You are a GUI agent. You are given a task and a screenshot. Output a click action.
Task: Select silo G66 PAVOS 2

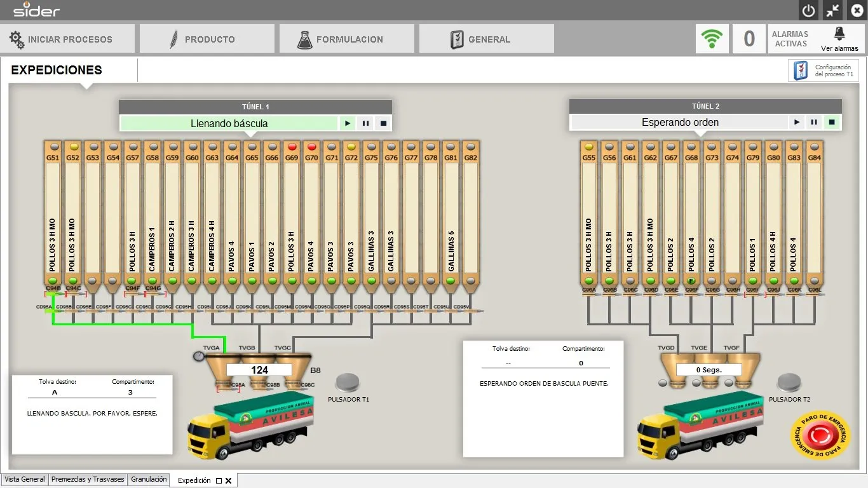pyautogui.click(x=271, y=216)
